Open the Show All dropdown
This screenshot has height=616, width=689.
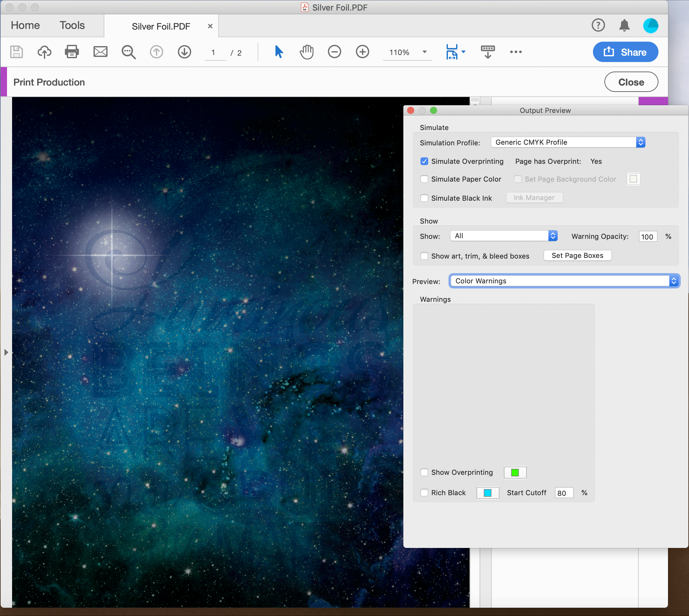[504, 236]
